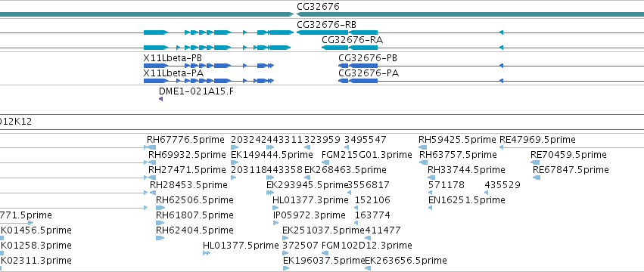
Task: Click the CG32676-RA transcript label
Action: [353, 40]
